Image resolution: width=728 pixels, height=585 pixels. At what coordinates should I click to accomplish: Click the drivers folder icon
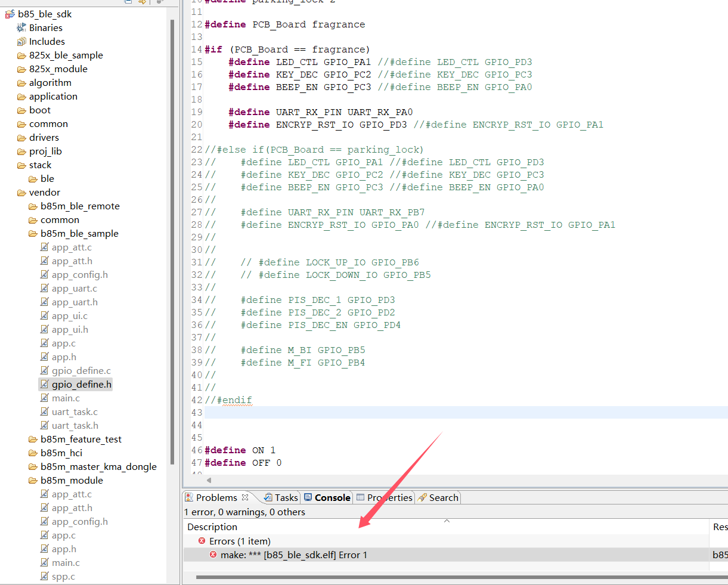(x=21, y=138)
